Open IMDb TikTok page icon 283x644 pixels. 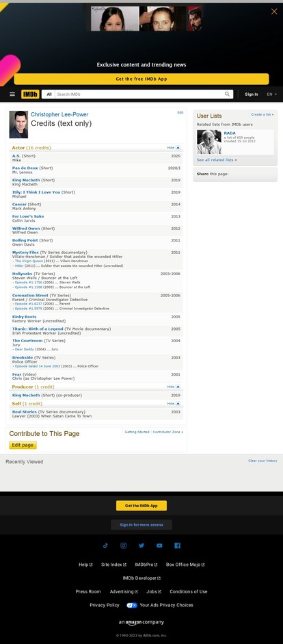pos(105,545)
